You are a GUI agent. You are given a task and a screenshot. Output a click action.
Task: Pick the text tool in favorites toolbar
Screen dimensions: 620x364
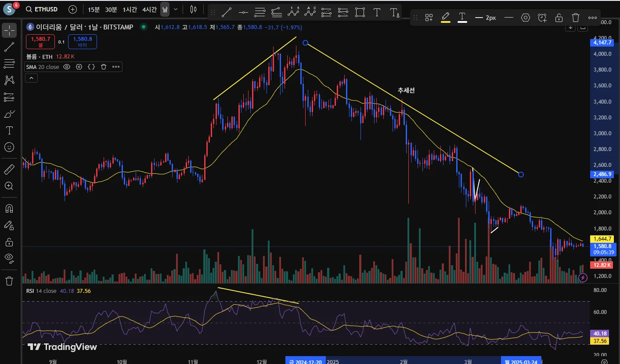click(x=377, y=12)
